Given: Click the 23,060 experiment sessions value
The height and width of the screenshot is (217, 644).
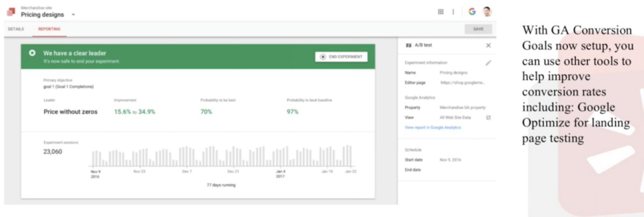Looking at the screenshot, I should (53, 152).
